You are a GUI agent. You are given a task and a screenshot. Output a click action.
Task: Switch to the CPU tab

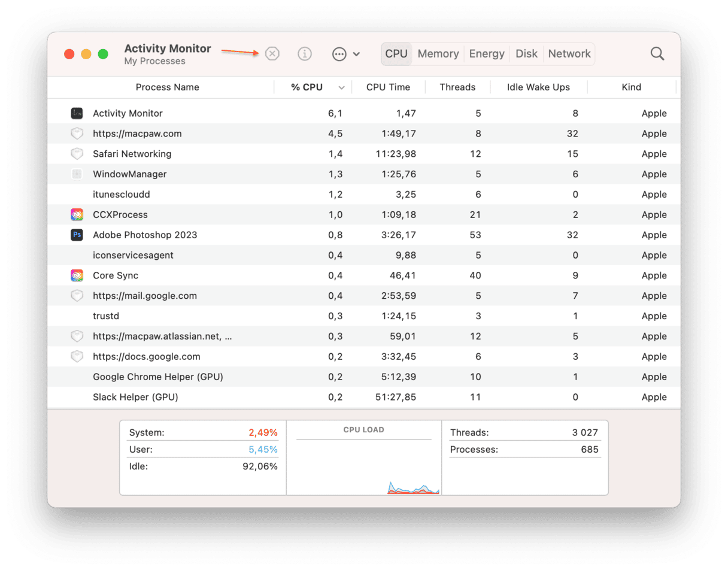[396, 54]
